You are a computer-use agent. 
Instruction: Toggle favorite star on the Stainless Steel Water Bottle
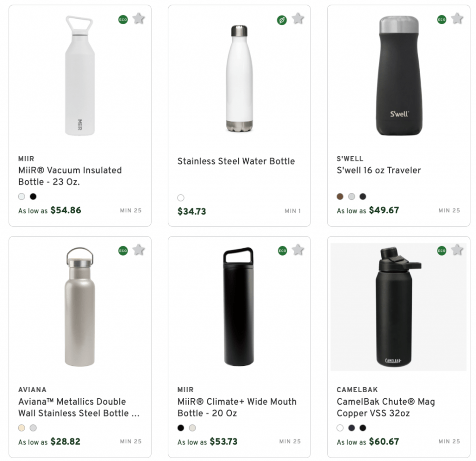point(298,20)
